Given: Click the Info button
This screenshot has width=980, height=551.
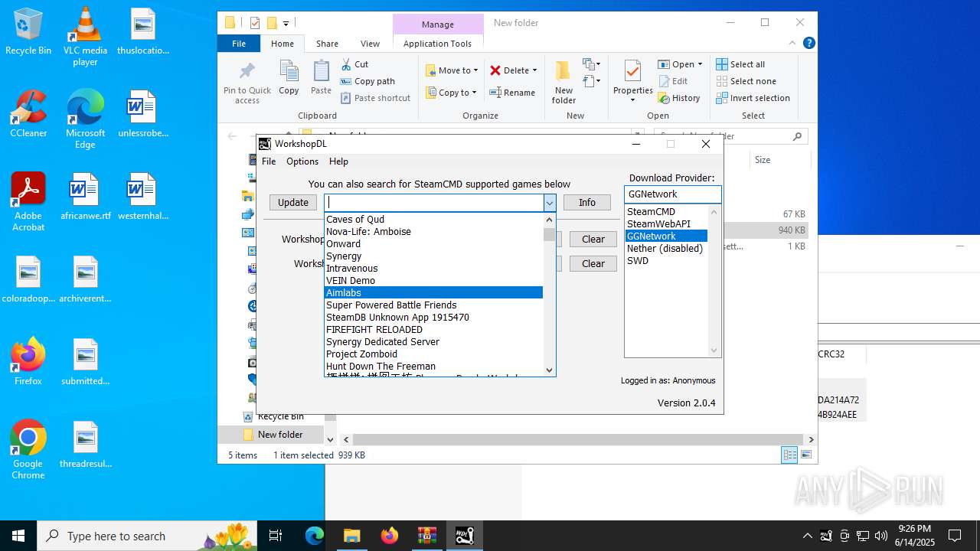Looking at the screenshot, I should (587, 203).
